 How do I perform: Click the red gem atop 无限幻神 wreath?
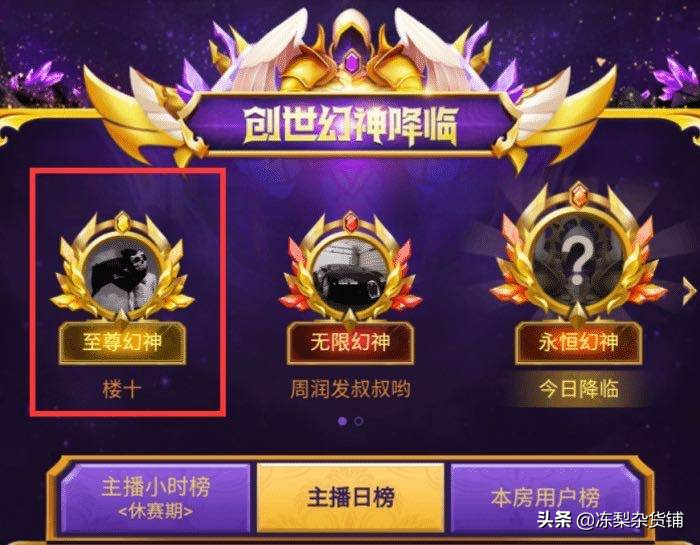tap(351, 221)
